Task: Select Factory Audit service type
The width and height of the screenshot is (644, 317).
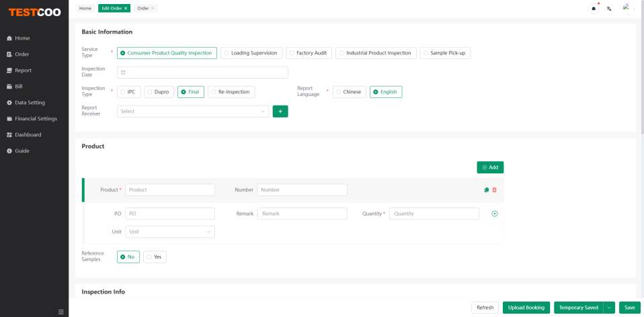Action: (x=309, y=53)
